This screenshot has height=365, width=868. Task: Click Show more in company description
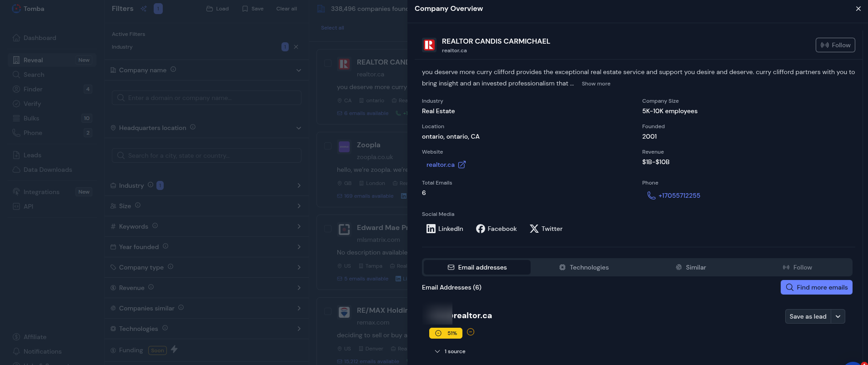pyautogui.click(x=596, y=84)
